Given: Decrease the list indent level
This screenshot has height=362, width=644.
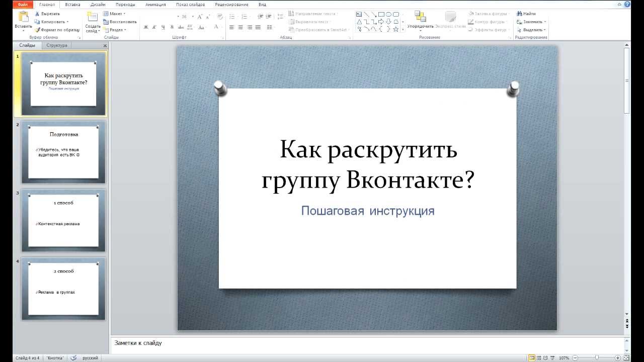Looking at the screenshot, I should click(261, 16).
